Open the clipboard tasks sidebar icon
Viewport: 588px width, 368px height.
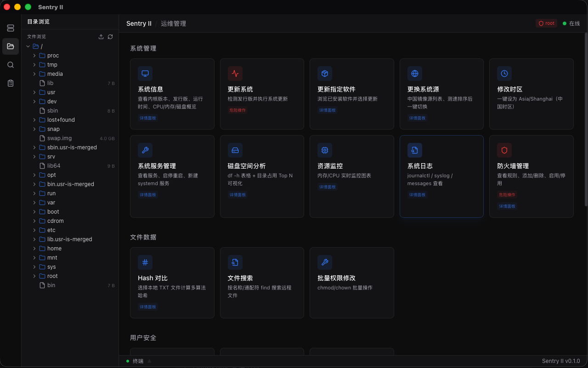pyautogui.click(x=11, y=83)
